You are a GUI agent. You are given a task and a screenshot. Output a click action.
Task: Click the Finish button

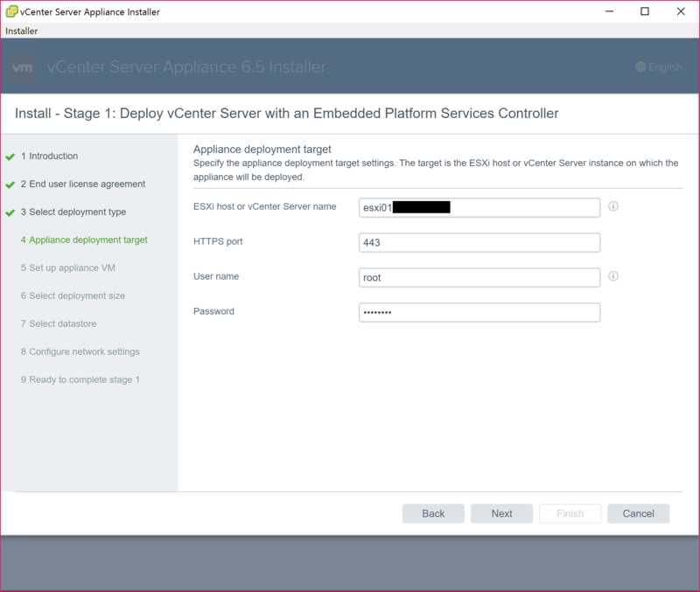570,513
